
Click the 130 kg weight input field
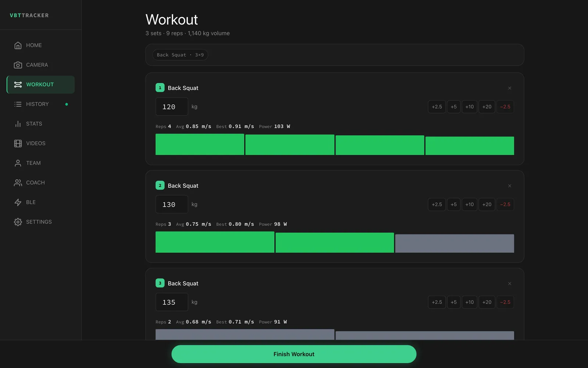pos(172,205)
